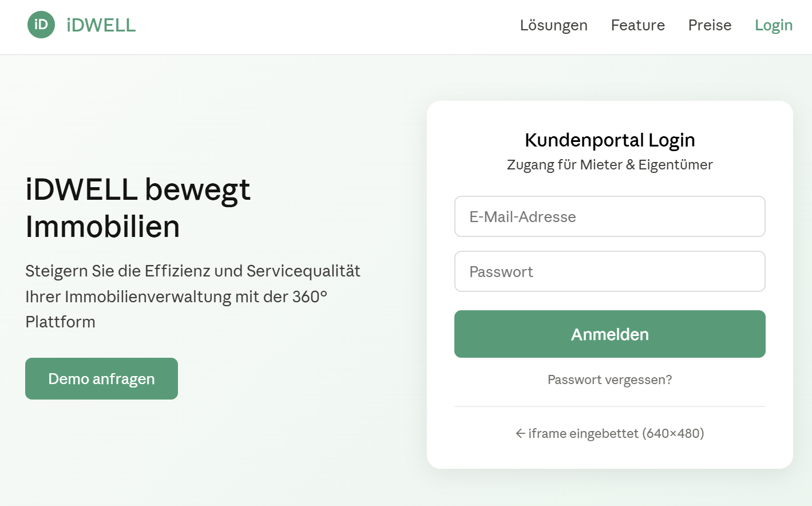This screenshot has width=812, height=506.
Task: Click the iframe eingebettet (640×480) text
Action: (x=616, y=433)
